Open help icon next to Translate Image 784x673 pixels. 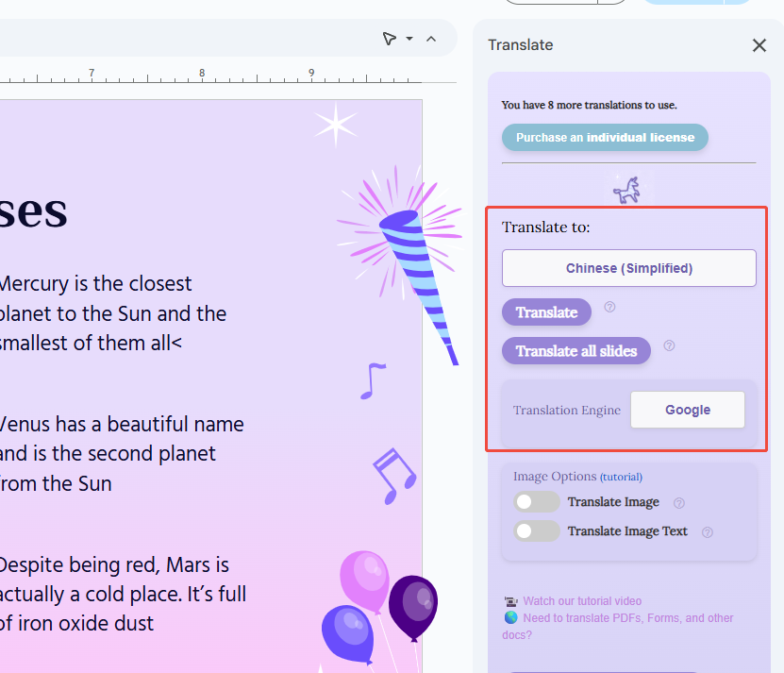click(x=678, y=503)
